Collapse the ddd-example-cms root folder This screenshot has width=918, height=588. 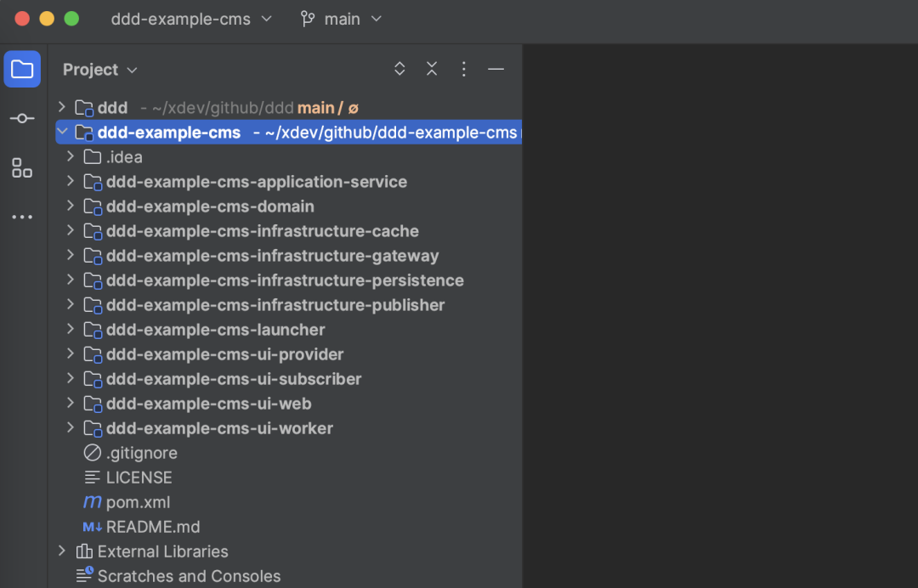click(x=61, y=132)
